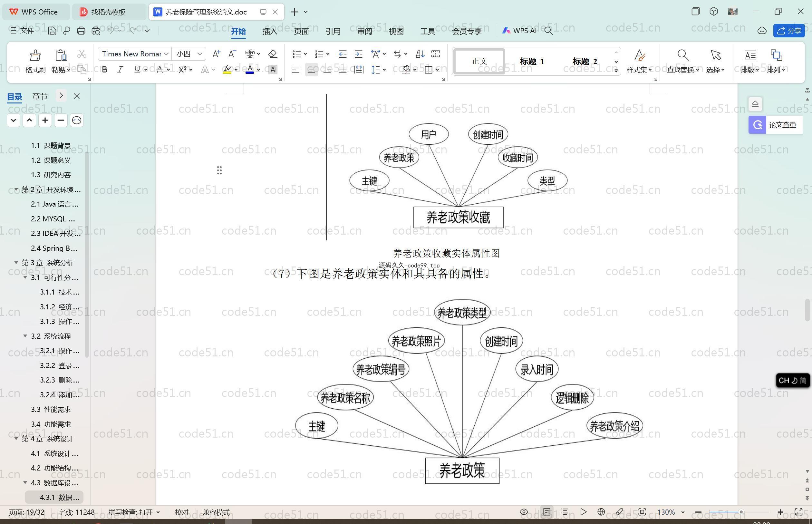812x524 pixels.
Task: Collapse 3.2 系统流程 tree node
Action: (25, 336)
